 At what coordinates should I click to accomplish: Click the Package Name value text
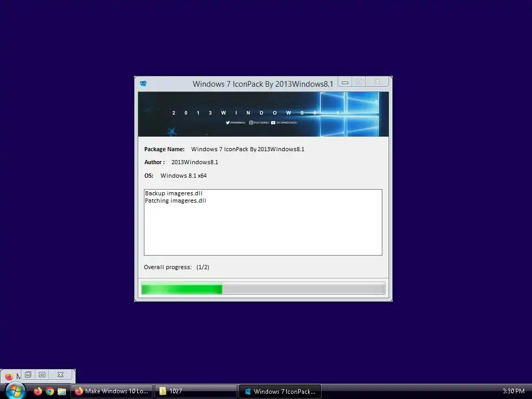(248, 149)
